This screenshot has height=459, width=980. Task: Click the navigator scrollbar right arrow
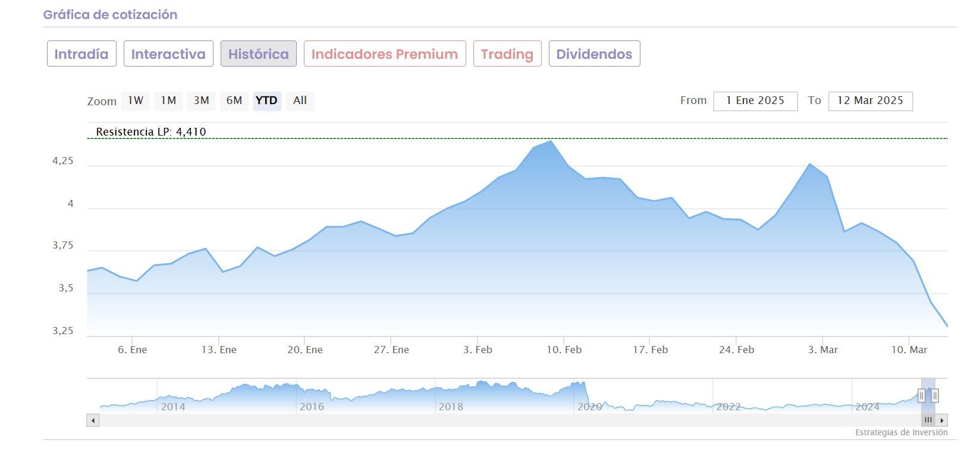coord(942,420)
